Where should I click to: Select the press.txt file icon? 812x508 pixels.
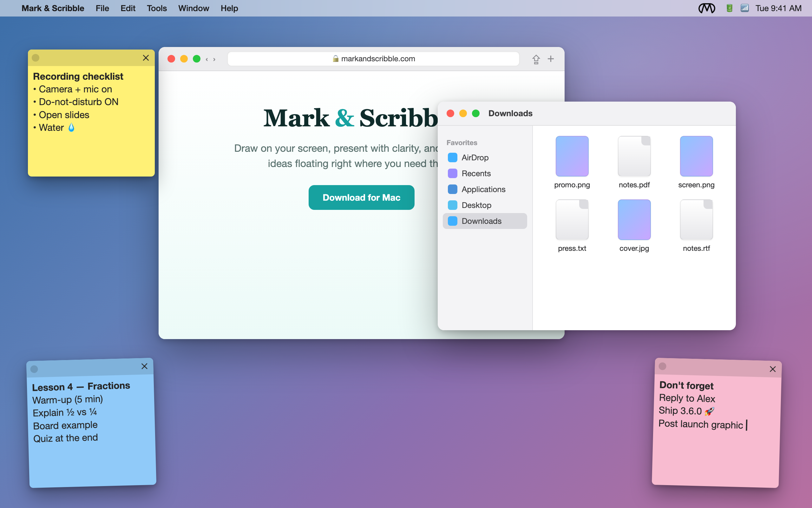(x=572, y=220)
